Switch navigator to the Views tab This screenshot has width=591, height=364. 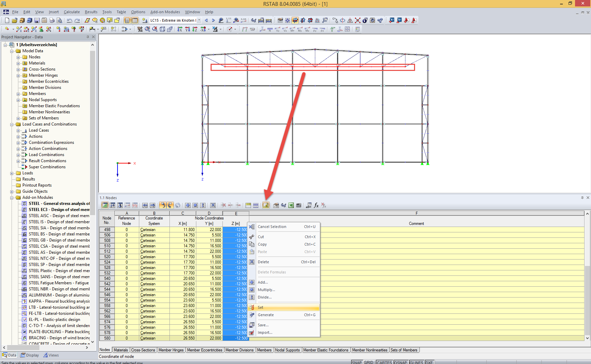pos(51,355)
